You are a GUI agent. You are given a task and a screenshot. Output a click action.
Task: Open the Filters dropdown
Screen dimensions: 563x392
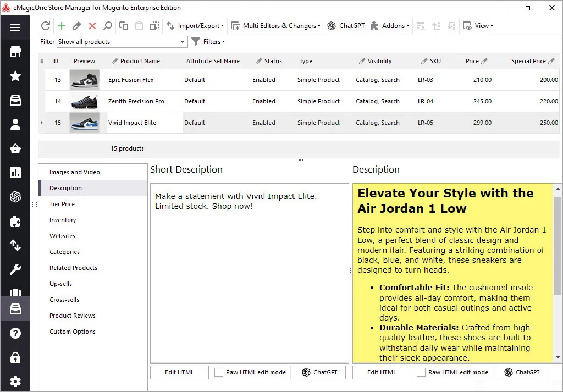coord(214,42)
